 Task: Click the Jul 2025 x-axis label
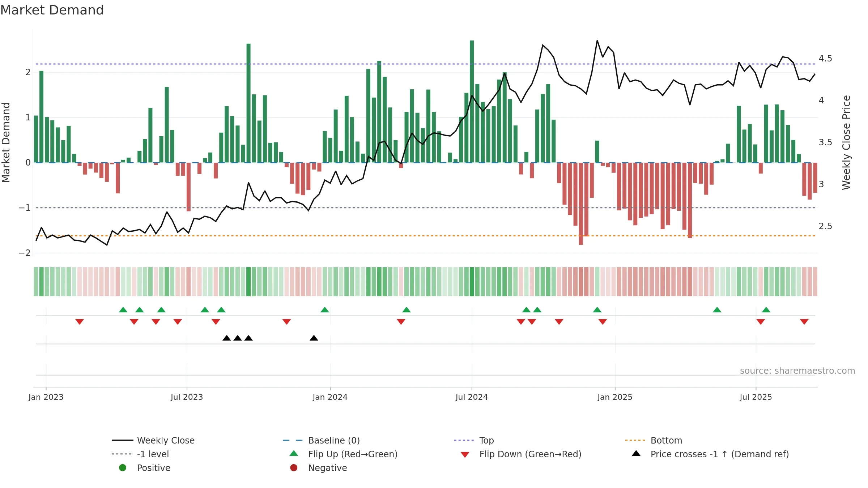tap(756, 397)
